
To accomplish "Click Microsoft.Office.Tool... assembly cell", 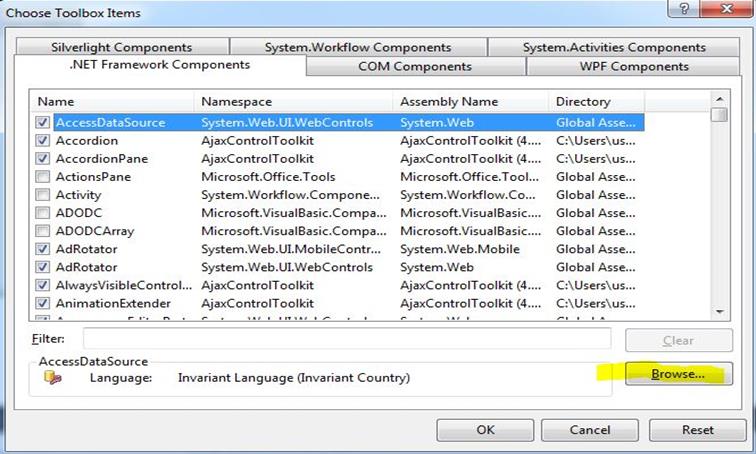I will point(470,177).
